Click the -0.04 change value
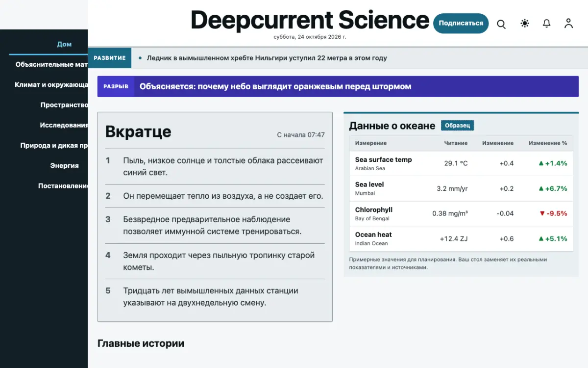 pyautogui.click(x=505, y=213)
